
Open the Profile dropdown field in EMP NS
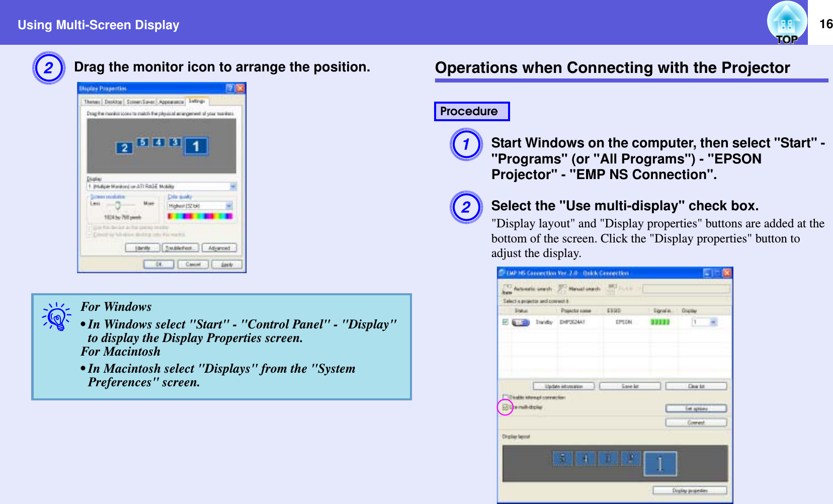686,289
